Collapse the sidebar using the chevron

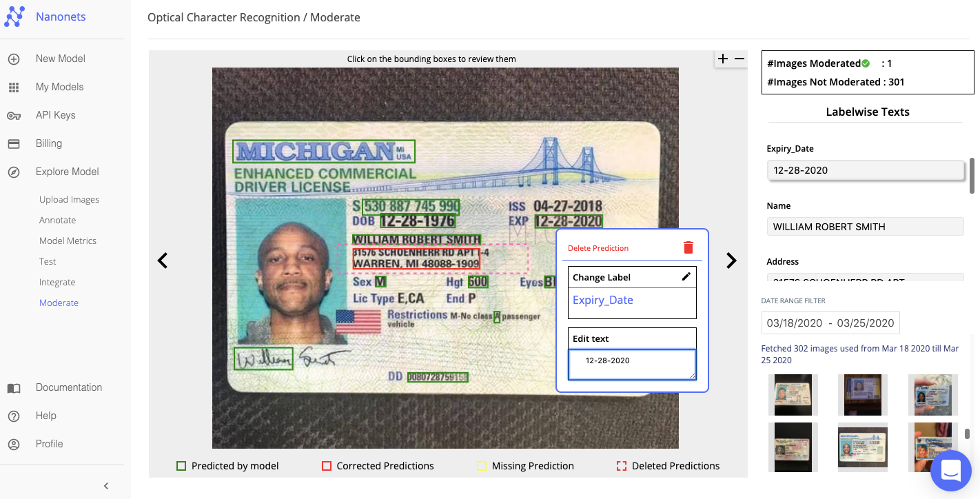(106, 486)
